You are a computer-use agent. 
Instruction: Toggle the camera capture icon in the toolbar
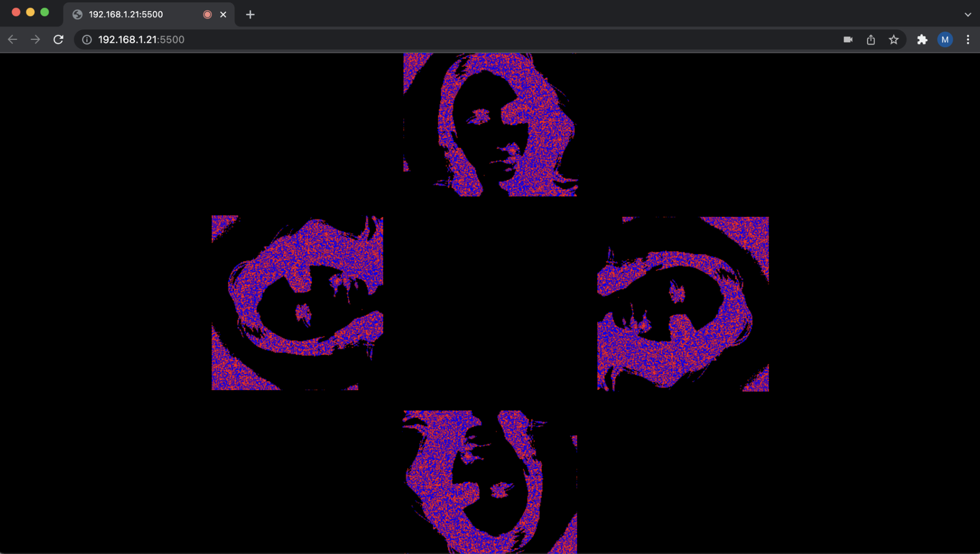[x=848, y=39]
